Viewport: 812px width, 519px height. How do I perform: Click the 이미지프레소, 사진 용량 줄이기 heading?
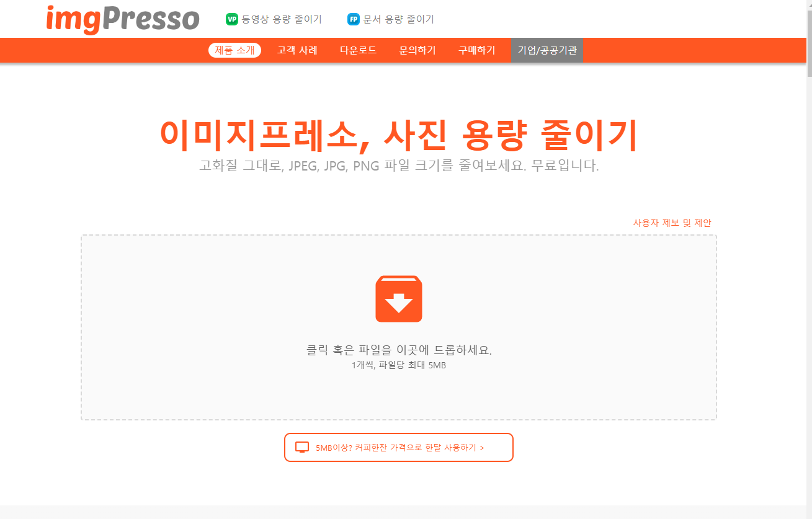pyautogui.click(x=399, y=135)
